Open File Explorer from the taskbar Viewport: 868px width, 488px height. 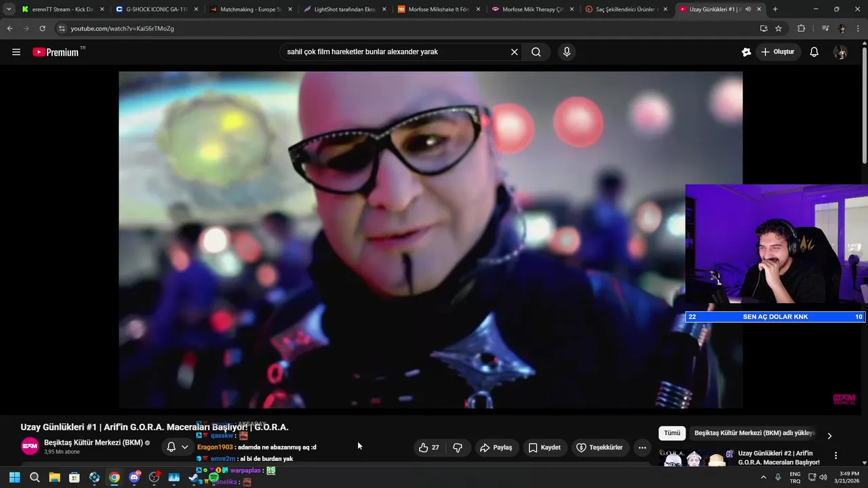click(x=54, y=477)
